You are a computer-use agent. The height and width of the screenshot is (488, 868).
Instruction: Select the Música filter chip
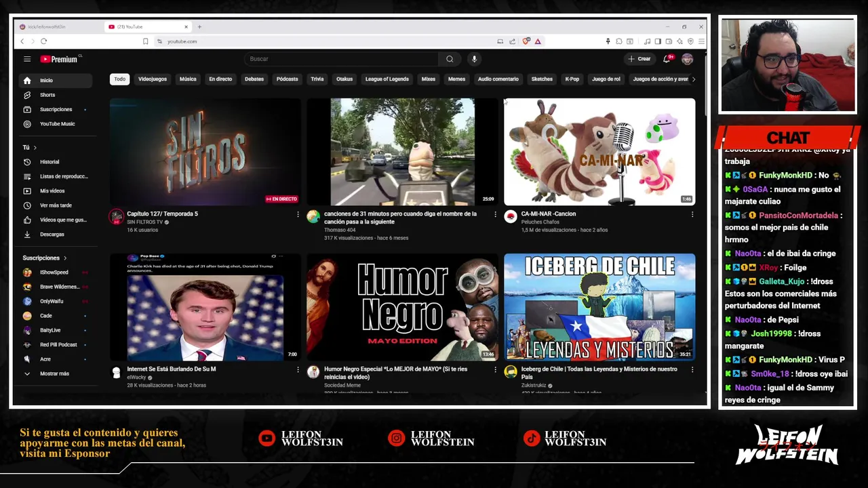pyautogui.click(x=188, y=79)
